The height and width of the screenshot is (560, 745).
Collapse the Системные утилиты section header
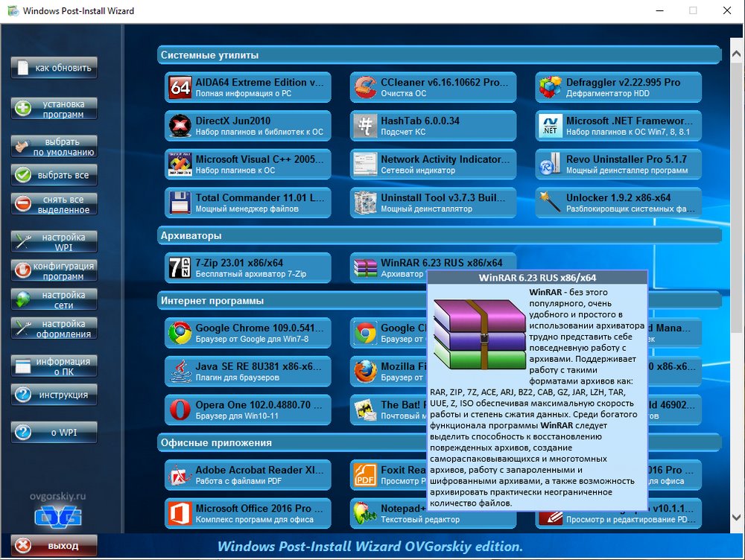(x=440, y=55)
